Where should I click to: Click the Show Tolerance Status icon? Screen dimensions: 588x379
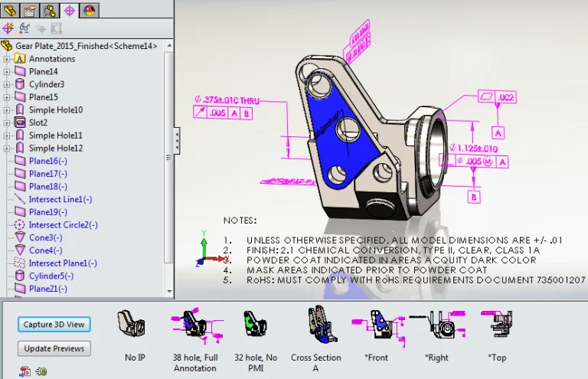tap(24, 28)
